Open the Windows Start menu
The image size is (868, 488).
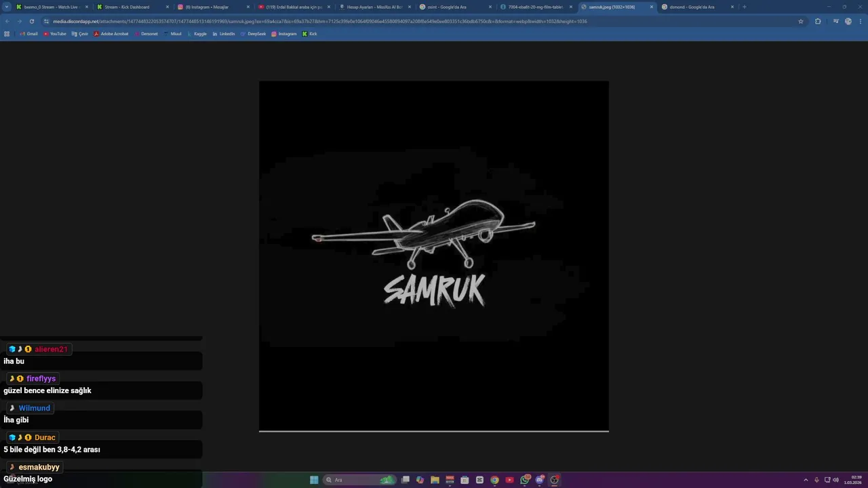pyautogui.click(x=314, y=480)
